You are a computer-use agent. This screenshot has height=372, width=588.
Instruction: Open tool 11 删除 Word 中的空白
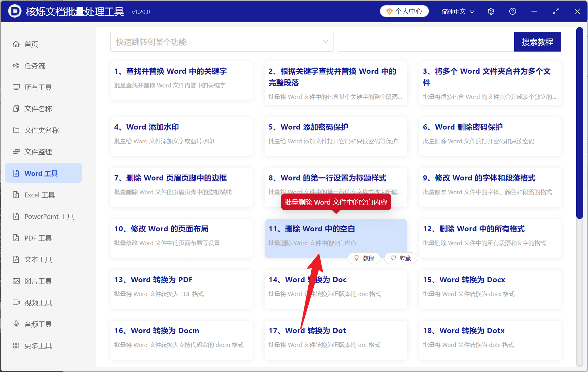point(336,239)
